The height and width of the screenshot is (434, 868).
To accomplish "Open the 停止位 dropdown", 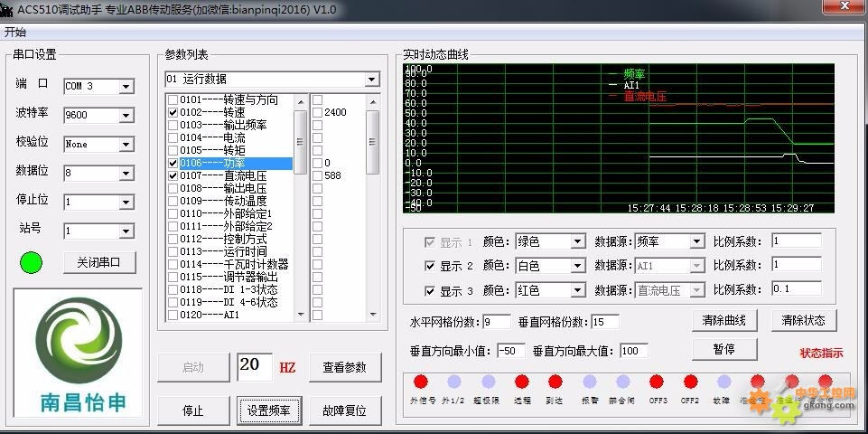I will click(x=126, y=203).
